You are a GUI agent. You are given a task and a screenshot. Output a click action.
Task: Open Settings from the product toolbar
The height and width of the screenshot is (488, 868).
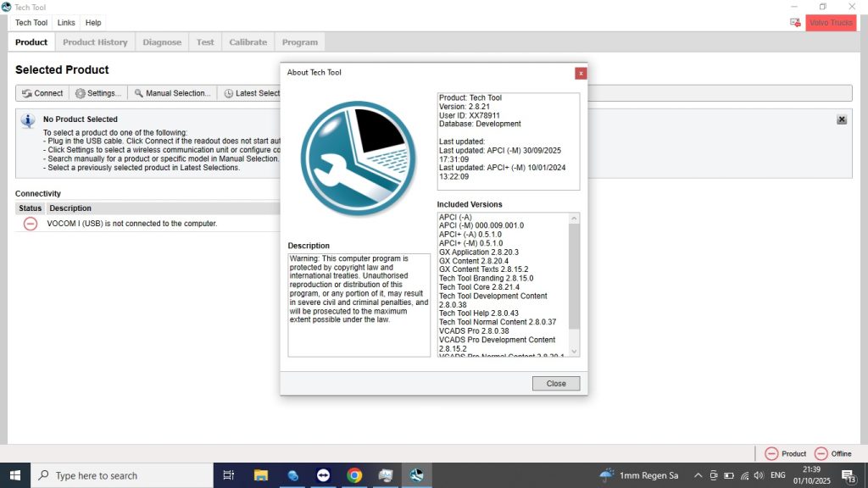[98, 93]
